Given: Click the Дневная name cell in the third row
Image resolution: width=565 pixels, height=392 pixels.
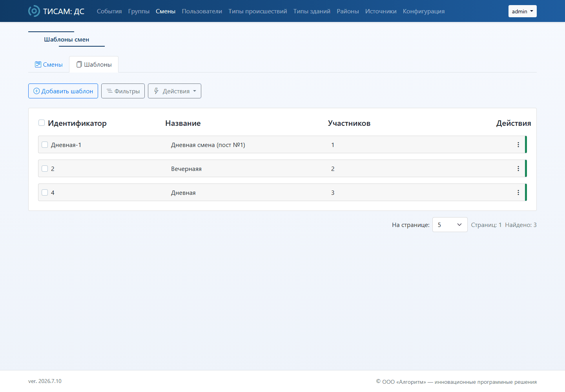Looking at the screenshot, I should 183,193.
